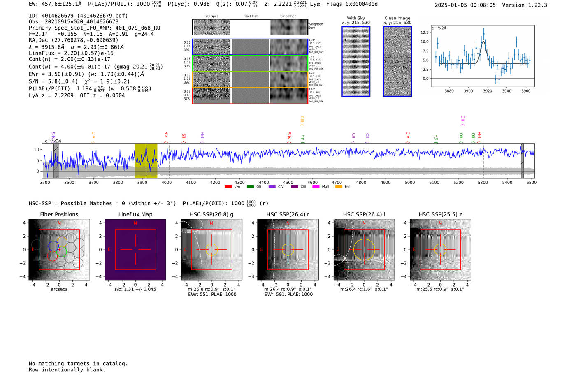
Task: Click the dark purple CIII legend swatch
Action: coord(295,186)
